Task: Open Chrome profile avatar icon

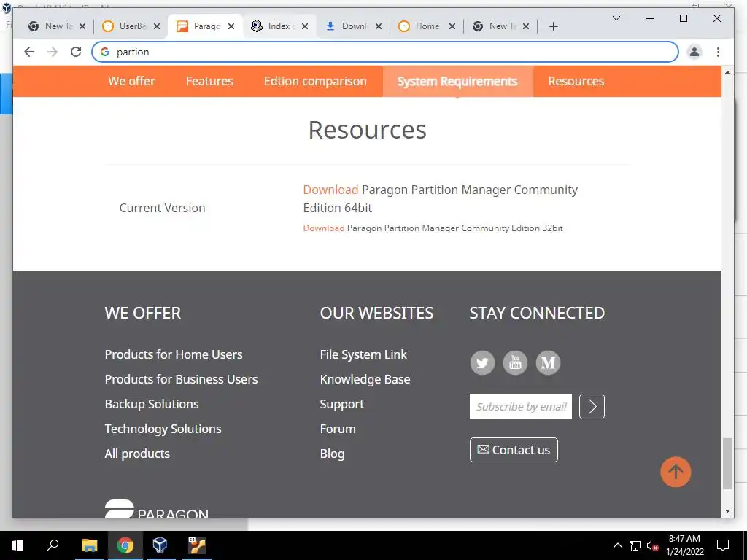Action: [x=694, y=52]
